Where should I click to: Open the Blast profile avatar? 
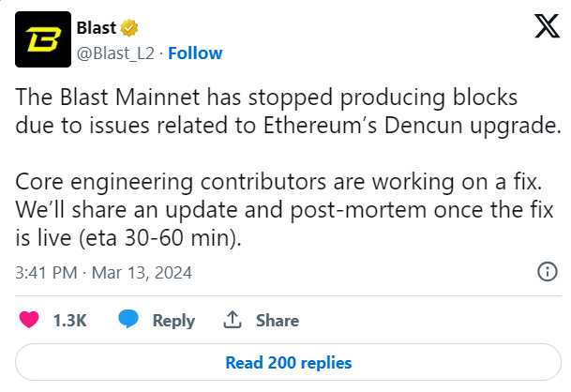point(43,39)
